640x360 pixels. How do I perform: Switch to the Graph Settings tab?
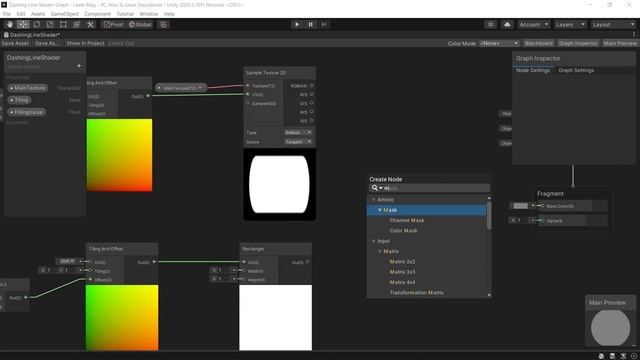pos(576,70)
